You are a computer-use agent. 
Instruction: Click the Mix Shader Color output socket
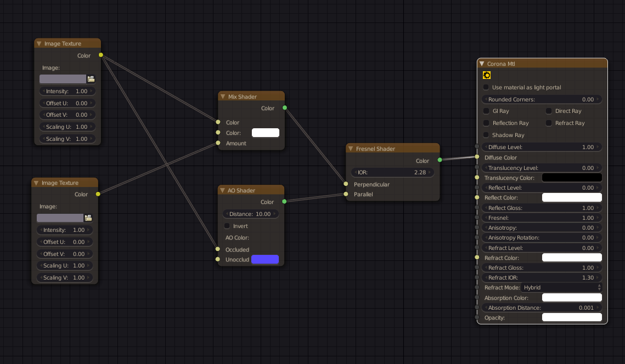click(285, 107)
